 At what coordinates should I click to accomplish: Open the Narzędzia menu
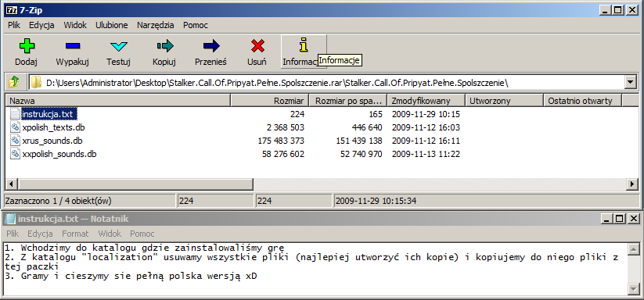155,25
